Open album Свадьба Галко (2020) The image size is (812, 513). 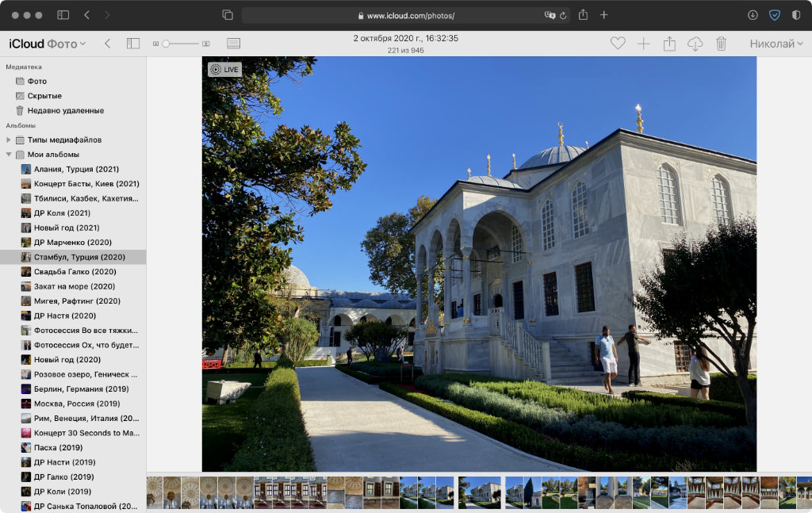tap(73, 272)
